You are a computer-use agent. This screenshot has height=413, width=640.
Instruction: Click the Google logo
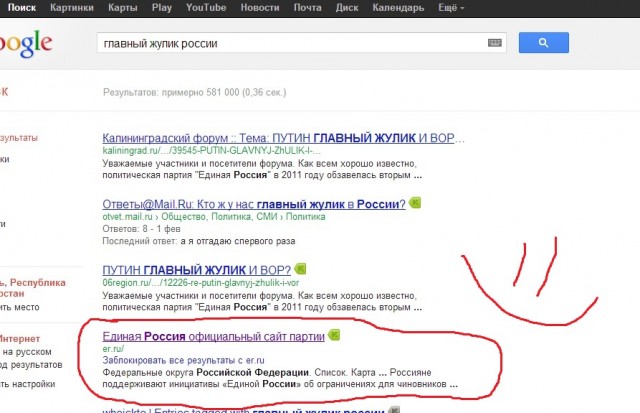pos(25,43)
